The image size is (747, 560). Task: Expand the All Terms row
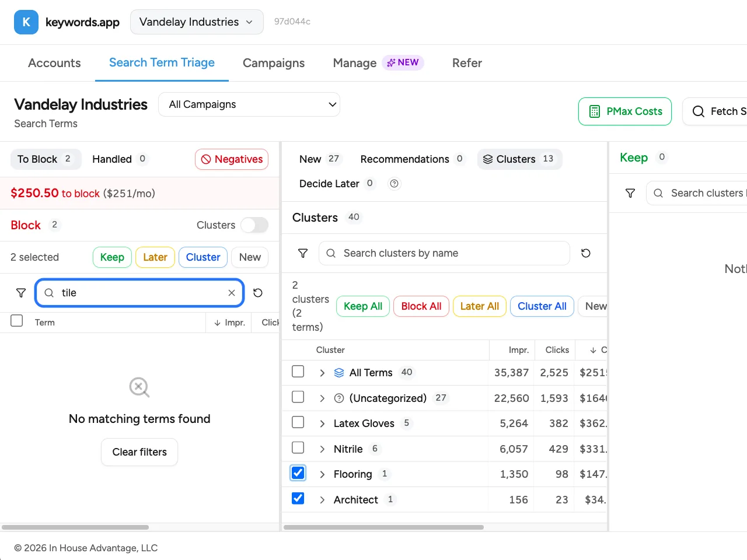(x=322, y=373)
